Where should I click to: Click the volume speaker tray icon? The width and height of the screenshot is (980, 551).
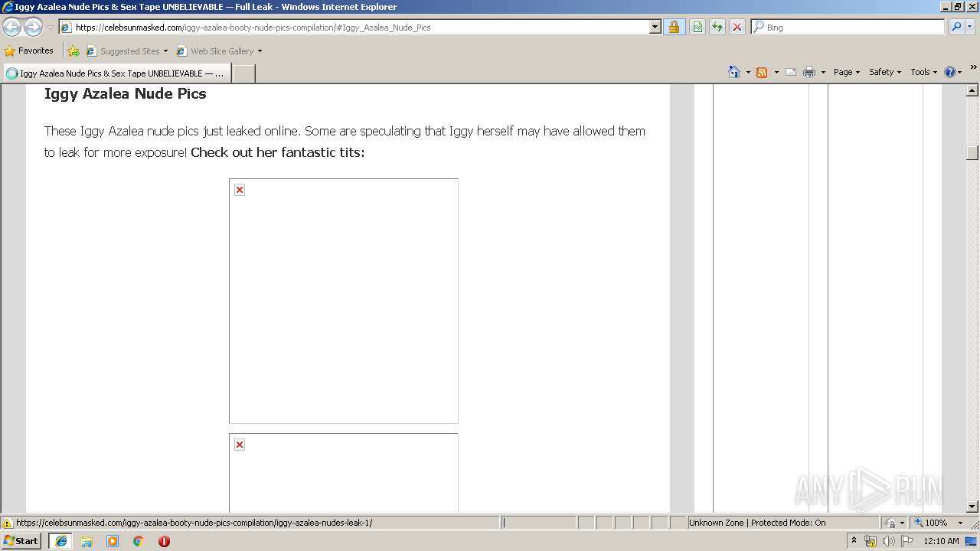[888, 541]
